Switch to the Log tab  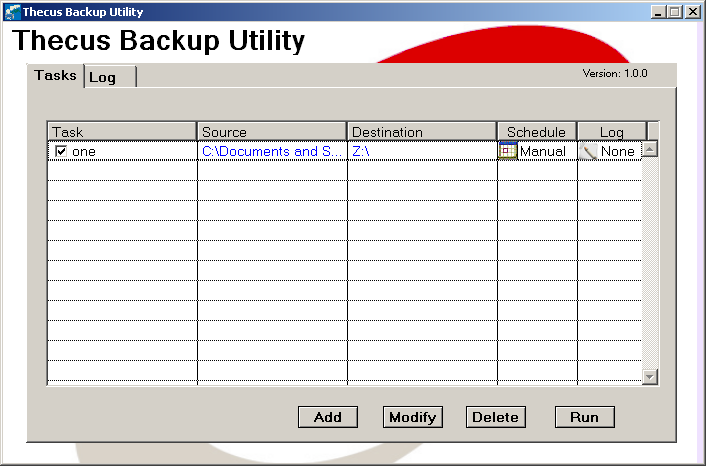point(110,77)
